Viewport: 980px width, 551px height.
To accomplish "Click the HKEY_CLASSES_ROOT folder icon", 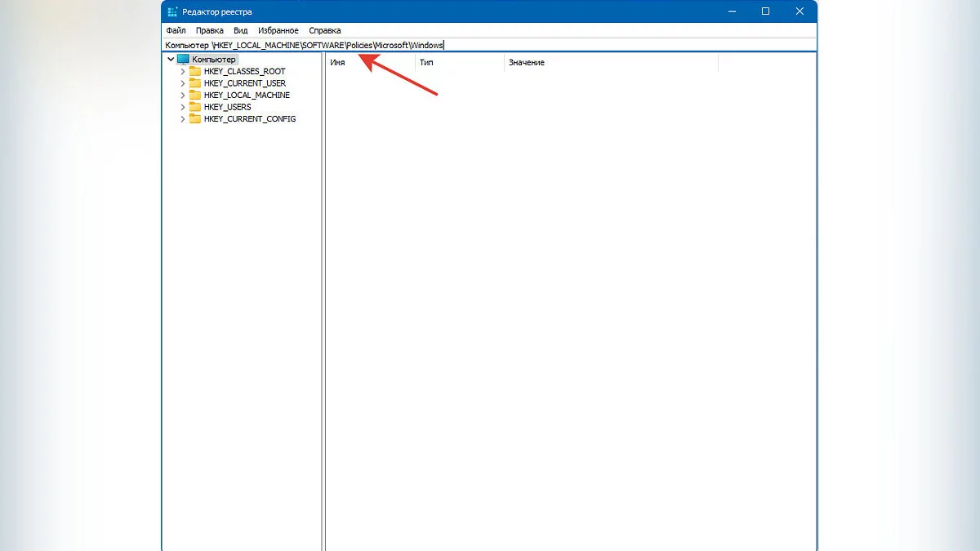I will [194, 72].
